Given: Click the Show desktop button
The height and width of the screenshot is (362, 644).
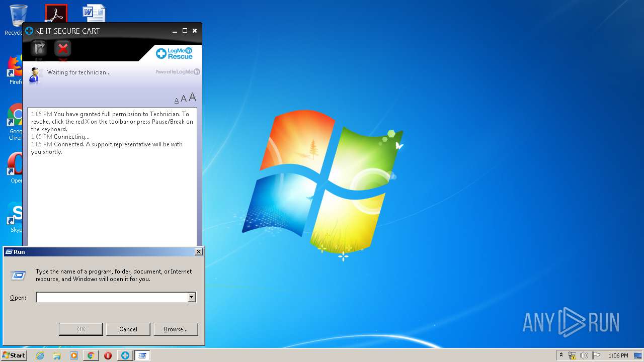Looking at the screenshot, I should click(x=638, y=355).
